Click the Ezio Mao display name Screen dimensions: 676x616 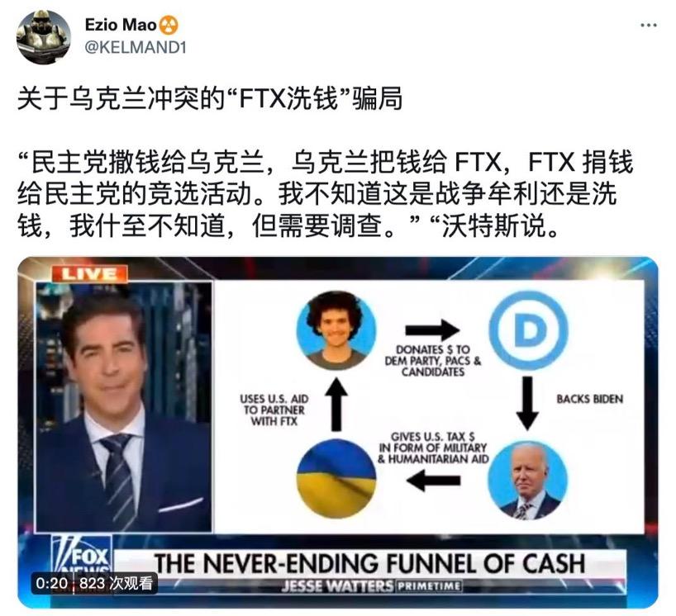coord(121,25)
